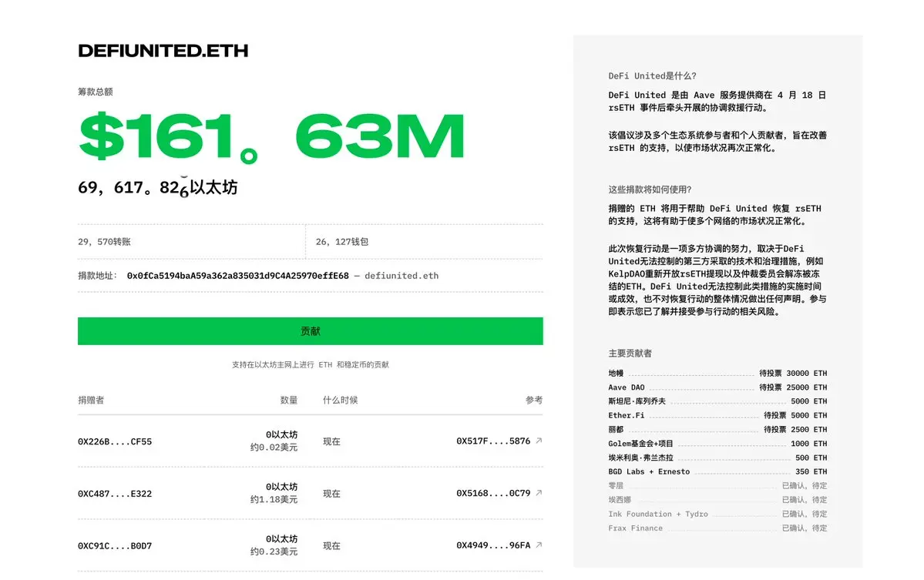Open external link arrow beside 0X517F....5876
This screenshot has width=924, height=580.
539,441
